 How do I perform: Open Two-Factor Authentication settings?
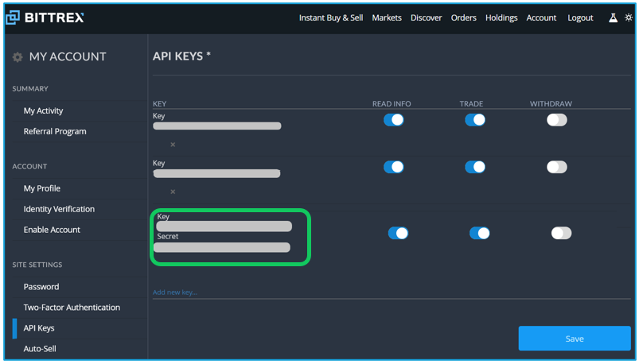click(72, 308)
